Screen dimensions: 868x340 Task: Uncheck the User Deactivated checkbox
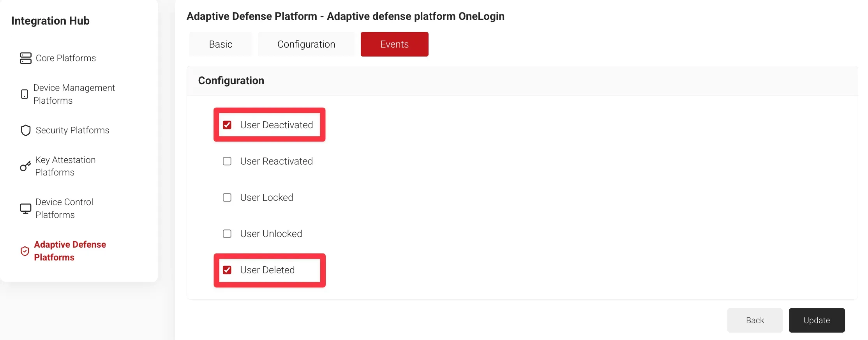[x=227, y=125]
